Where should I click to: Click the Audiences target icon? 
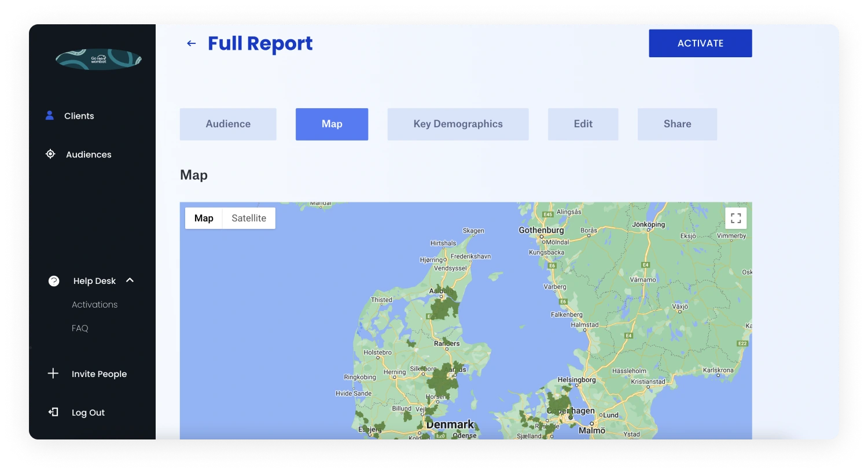50,154
